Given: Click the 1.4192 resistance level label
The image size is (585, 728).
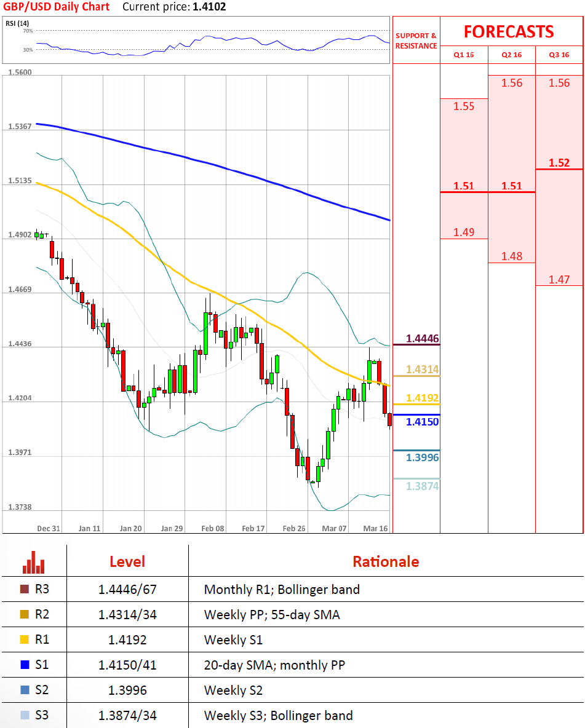Looking at the screenshot, I should click(x=423, y=398).
